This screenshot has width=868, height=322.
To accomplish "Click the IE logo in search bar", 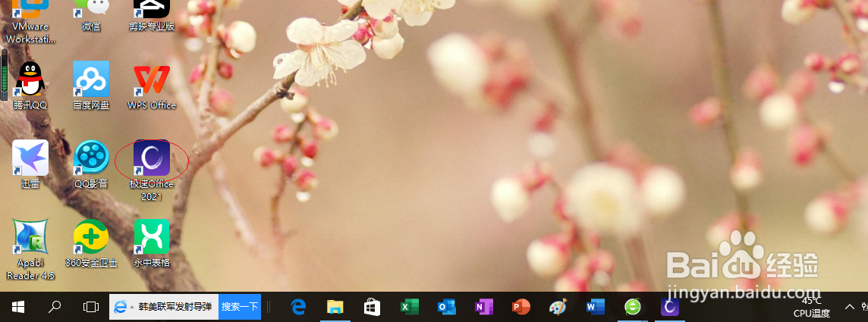I will click(x=120, y=307).
